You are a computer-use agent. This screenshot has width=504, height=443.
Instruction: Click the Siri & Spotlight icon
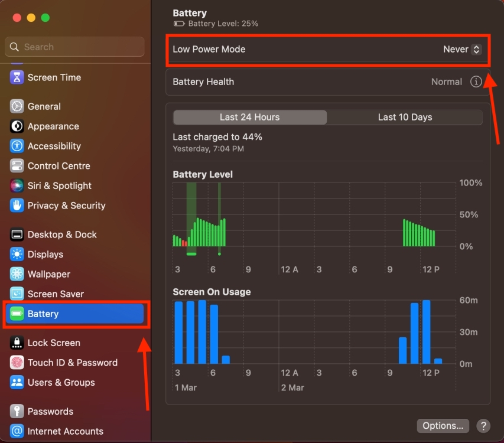tap(18, 185)
